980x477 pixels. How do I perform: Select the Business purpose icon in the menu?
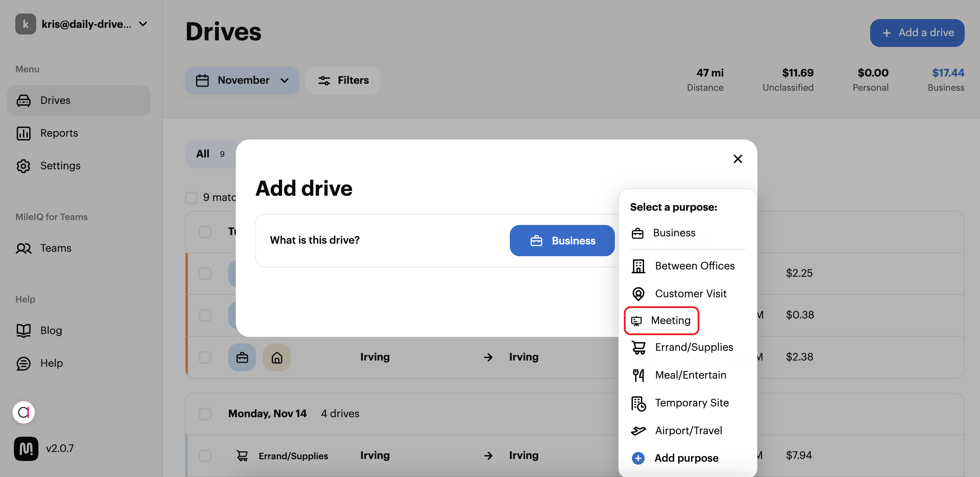pyautogui.click(x=638, y=233)
